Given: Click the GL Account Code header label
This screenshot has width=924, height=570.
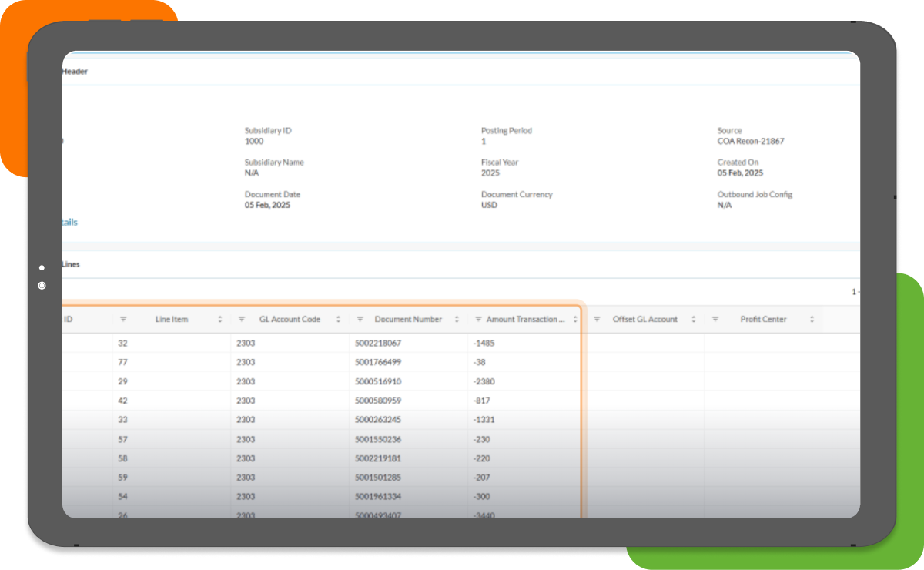Looking at the screenshot, I should pyautogui.click(x=290, y=319).
